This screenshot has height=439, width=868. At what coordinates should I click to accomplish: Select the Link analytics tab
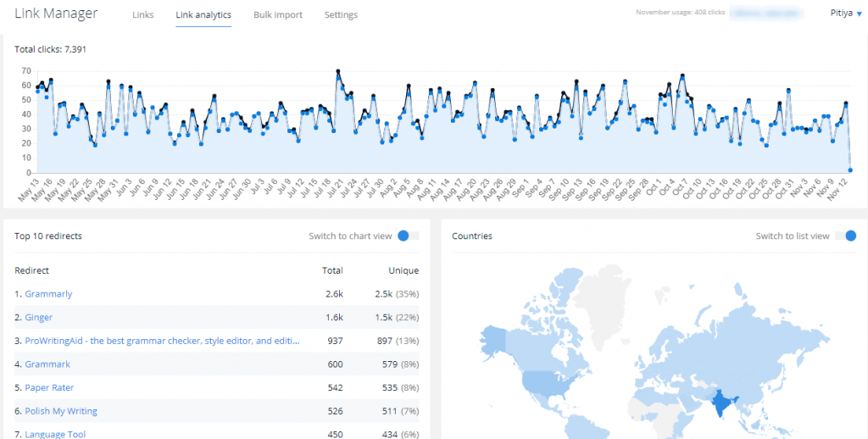click(203, 15)
